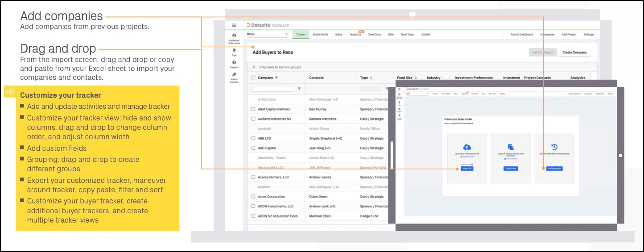Switch to the Email Drafts tab
This screenshot has width=644, height=252.
click(320, 34)
